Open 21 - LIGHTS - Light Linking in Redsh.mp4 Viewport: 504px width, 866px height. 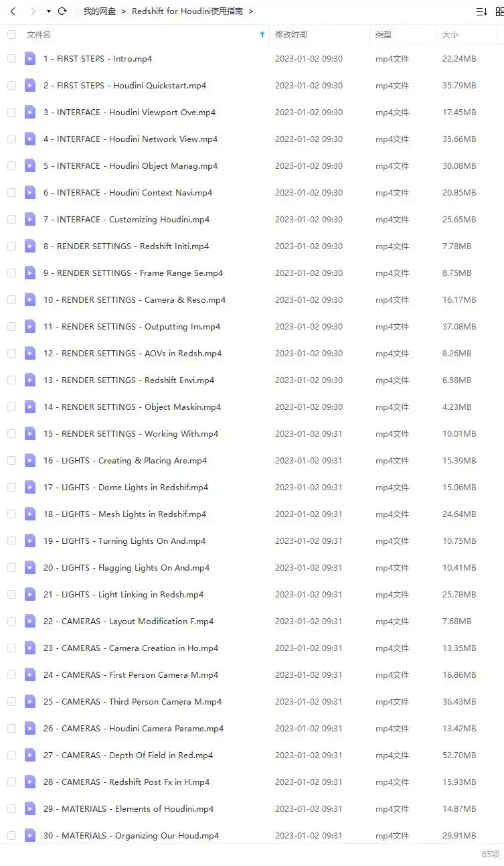point(123,595)
